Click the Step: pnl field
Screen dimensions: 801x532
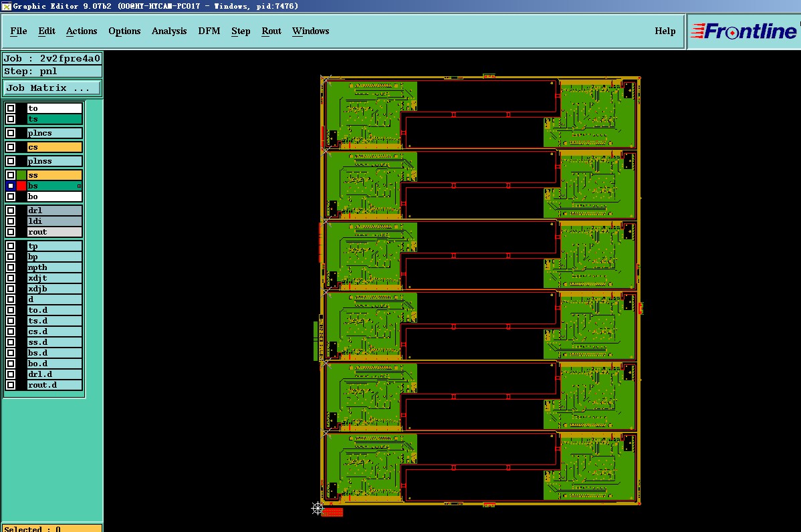pyautogui.click(x=51, y=71)
